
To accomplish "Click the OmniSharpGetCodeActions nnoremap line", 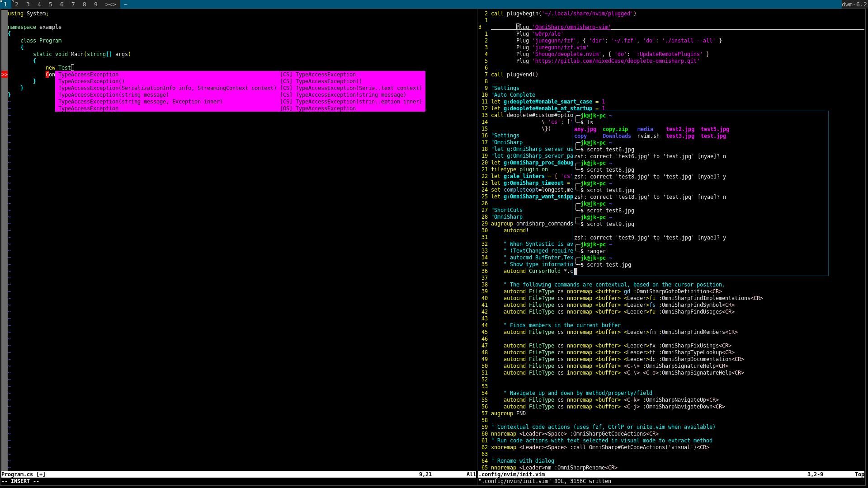I will coord(575,434).
